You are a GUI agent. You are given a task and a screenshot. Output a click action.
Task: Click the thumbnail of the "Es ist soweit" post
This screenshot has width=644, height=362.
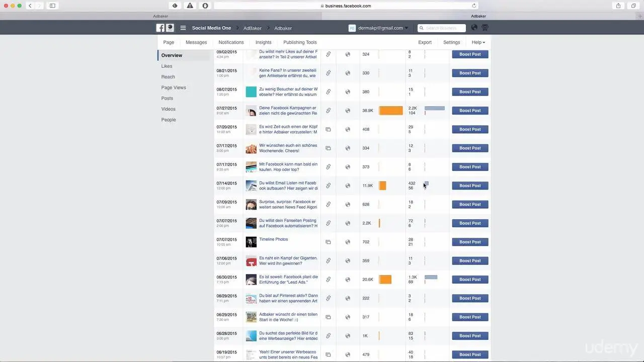pyautogui.click(x=251, y=279)
